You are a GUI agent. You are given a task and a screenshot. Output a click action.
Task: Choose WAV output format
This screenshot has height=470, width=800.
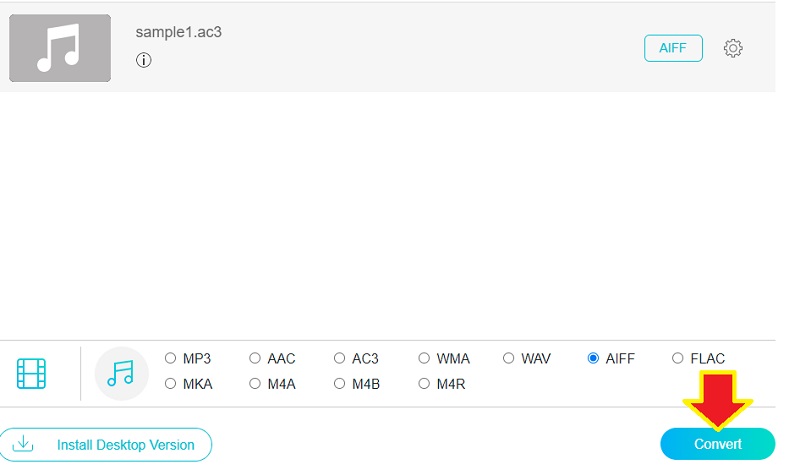click(x=509, y=358)
